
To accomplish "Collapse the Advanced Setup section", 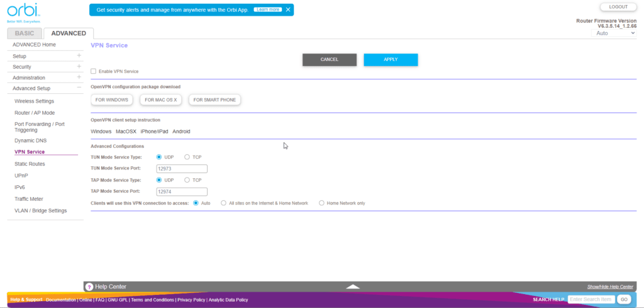I will tap(79, 88).
